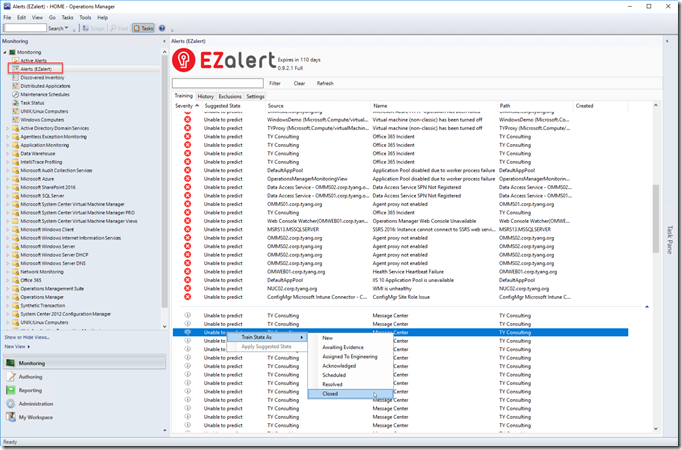Click the alert list vertical scrollbar thumb
Image resolution: width=682 pixels, height=450 pixels.
[x=655, y=218]
